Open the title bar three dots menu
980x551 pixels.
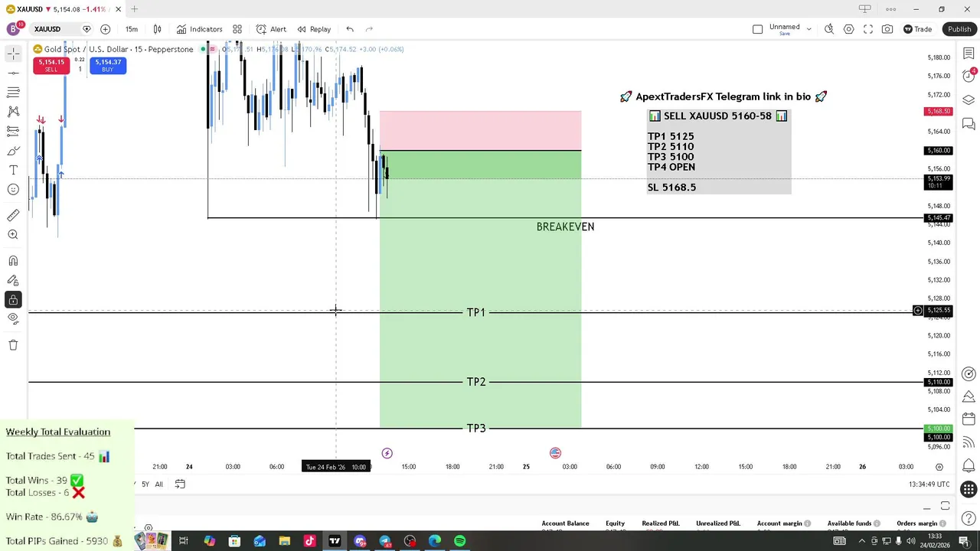pos(890,9)
